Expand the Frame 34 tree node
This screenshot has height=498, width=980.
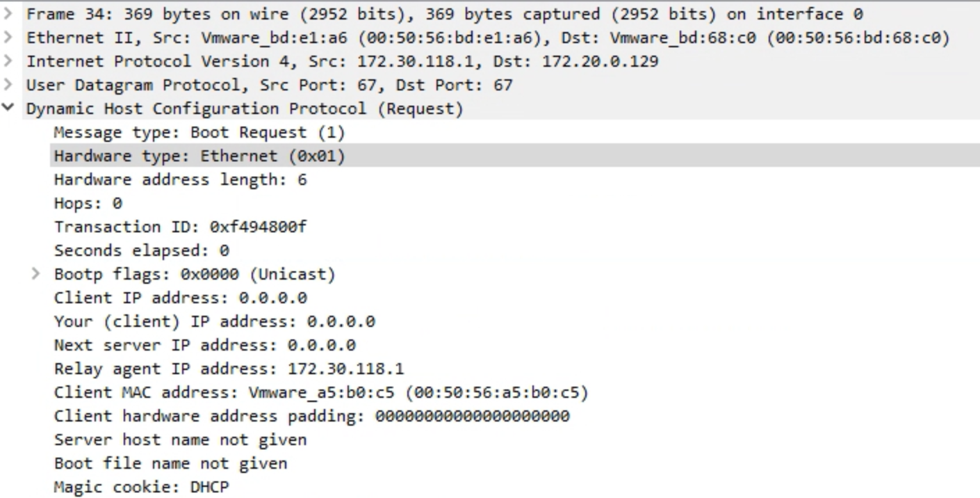pos(8,14)
